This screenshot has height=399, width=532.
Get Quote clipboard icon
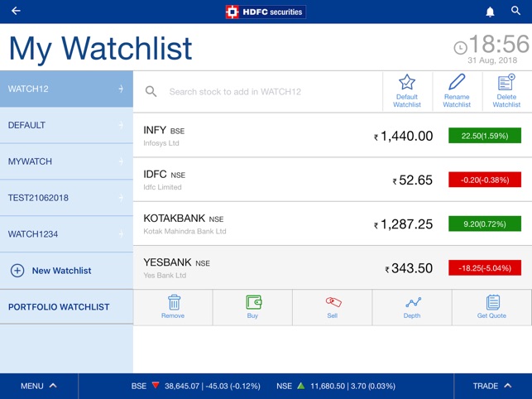coord(492,302)
